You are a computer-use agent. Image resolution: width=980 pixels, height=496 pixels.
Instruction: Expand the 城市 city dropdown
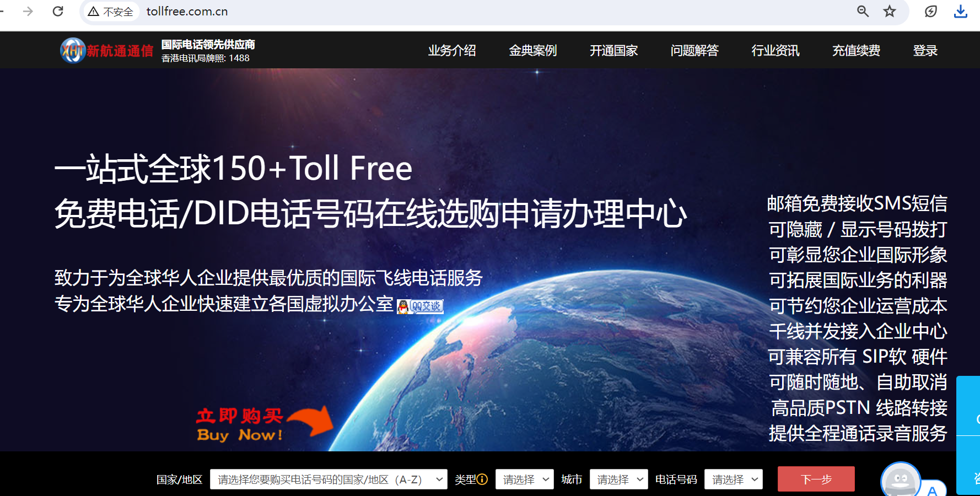coord(618,479)
